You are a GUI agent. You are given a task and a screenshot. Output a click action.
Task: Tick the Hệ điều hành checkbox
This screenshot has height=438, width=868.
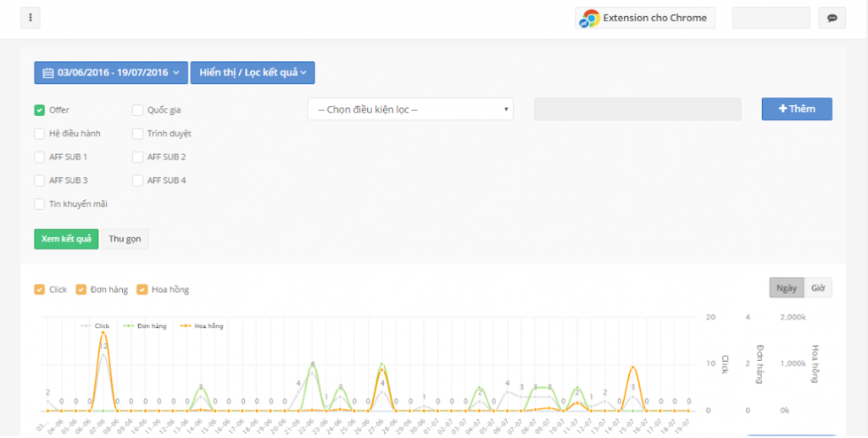click(40, 134)
